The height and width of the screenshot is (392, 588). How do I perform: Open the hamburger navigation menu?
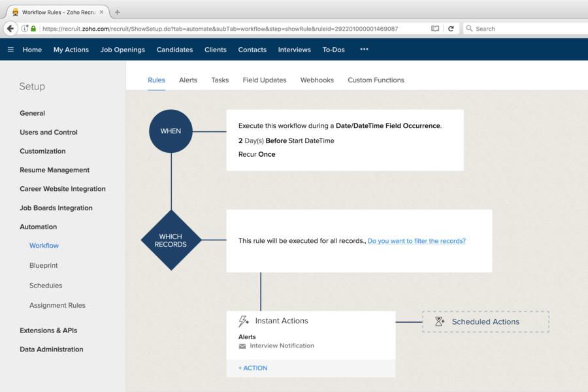pos(10,49)
